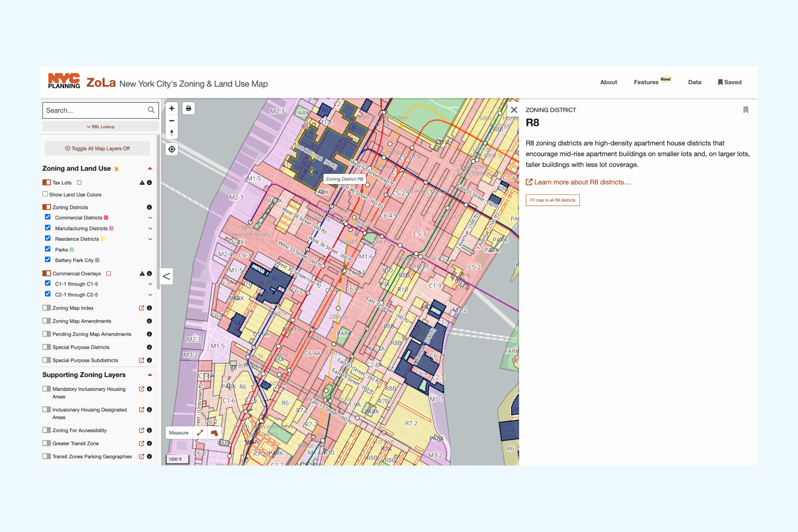
Task: Open info for Zoning Districts layer
Action: point(150,207)
